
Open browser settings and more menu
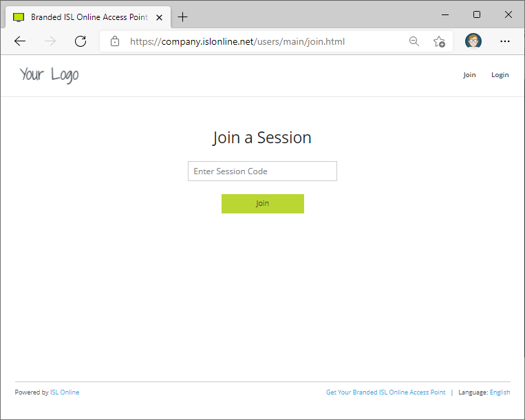coord(505,41)
